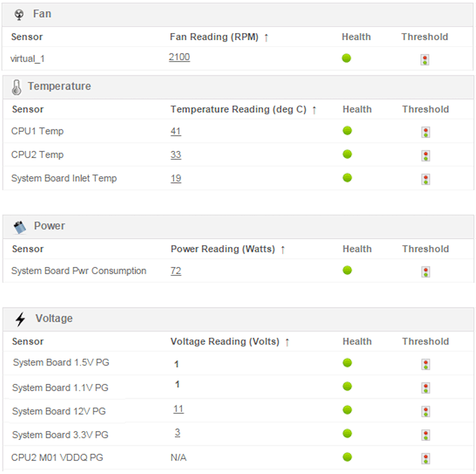Sort by Temperature Reading (deg C) arrow
476x474 pixels.
[314, 110]
